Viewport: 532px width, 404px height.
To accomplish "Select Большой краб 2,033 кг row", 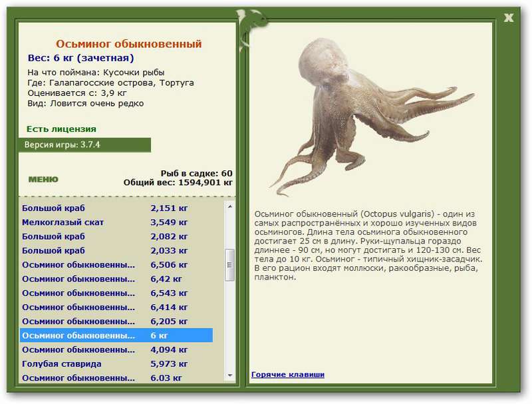I will (116, 250).
